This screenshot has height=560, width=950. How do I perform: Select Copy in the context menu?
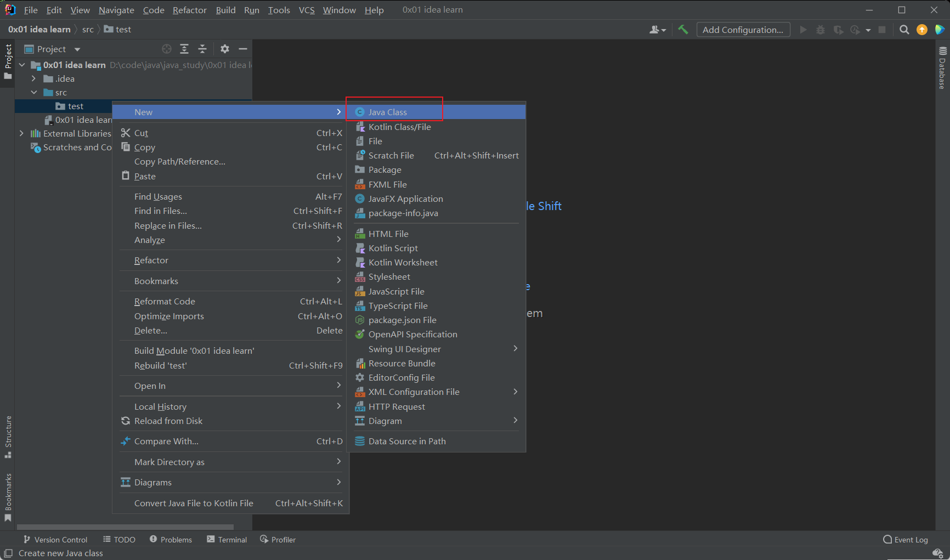[x=230, y=147]
